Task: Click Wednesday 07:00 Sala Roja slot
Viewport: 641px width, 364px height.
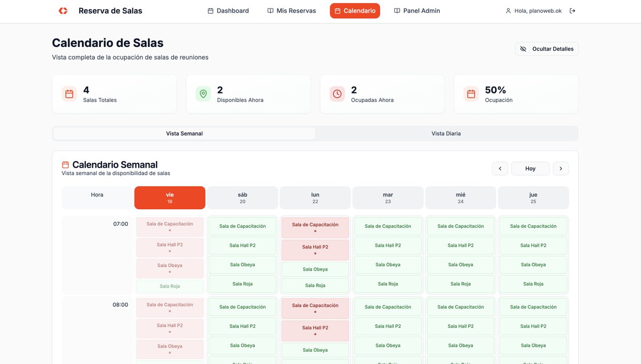Action: pyautogui.click(x=460, y=284)
